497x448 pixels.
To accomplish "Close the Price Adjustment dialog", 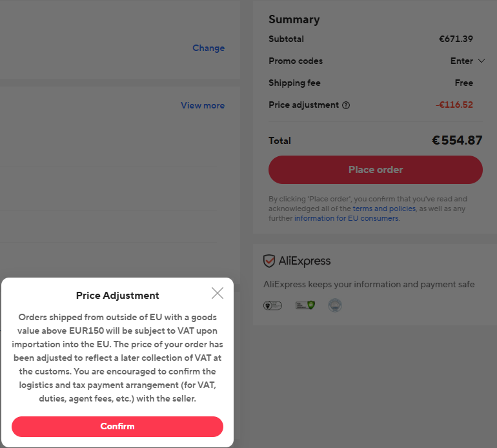I will (218, 293).
